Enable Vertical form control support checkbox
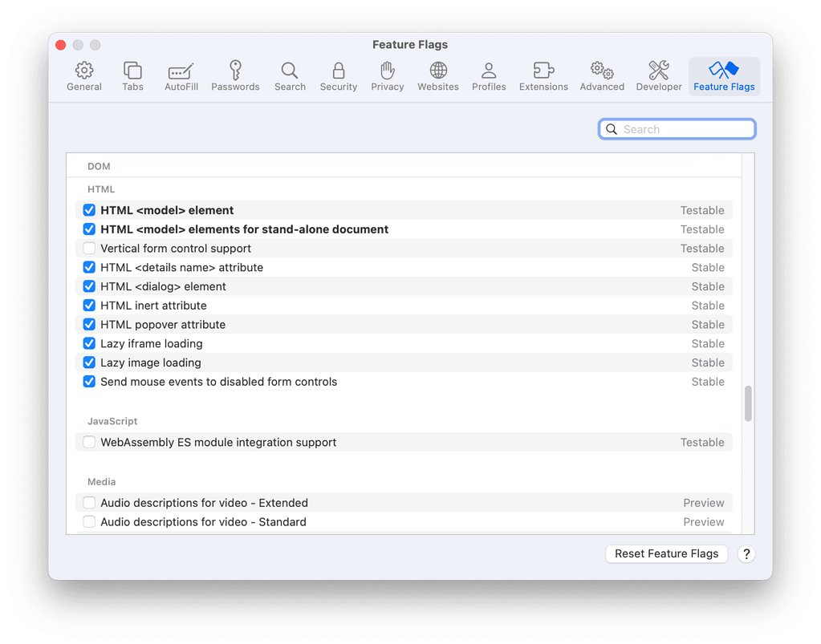 (x=89, y=249)
